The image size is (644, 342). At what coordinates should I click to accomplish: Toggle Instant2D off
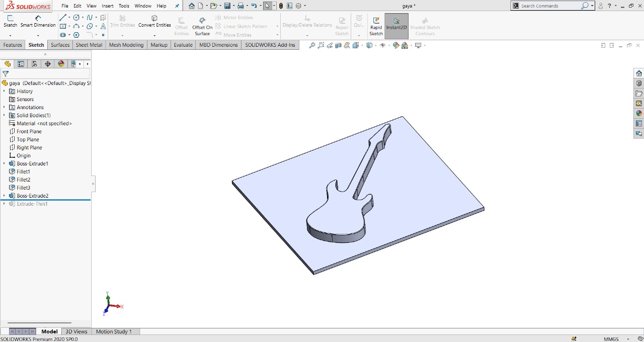click(396, 25)
